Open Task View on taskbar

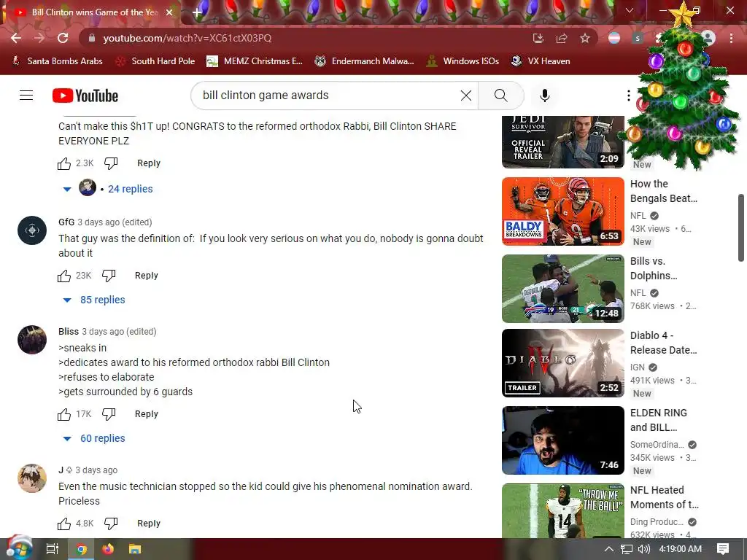52,549
